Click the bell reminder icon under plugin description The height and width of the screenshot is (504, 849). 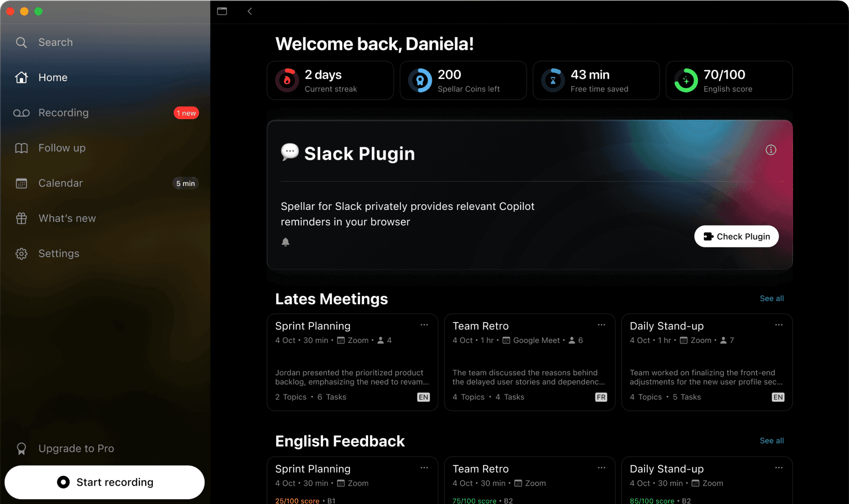pyautogui.click(x=286, y=242)
